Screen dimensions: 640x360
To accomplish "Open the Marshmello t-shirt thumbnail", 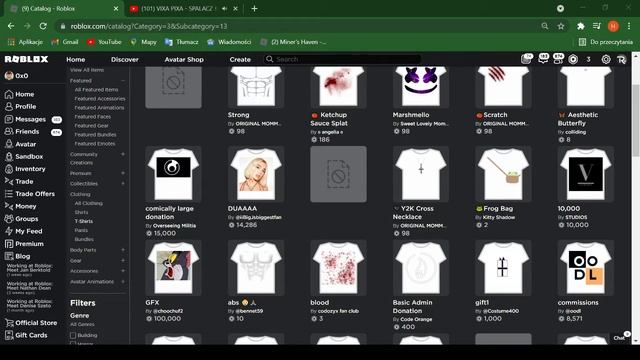I will click(x=421, y=86).
